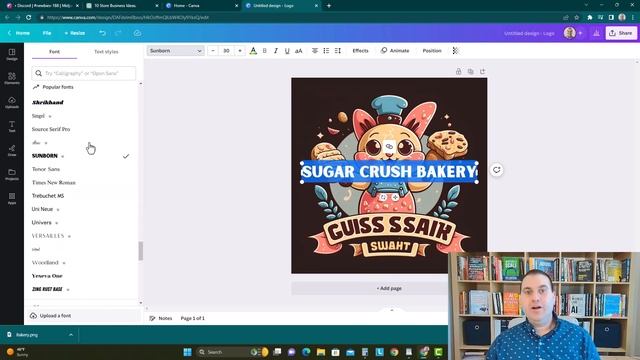The image size is (640, 360).
Task: Open the font family dropdown showing Sunborn
Action: pos(176,51)
